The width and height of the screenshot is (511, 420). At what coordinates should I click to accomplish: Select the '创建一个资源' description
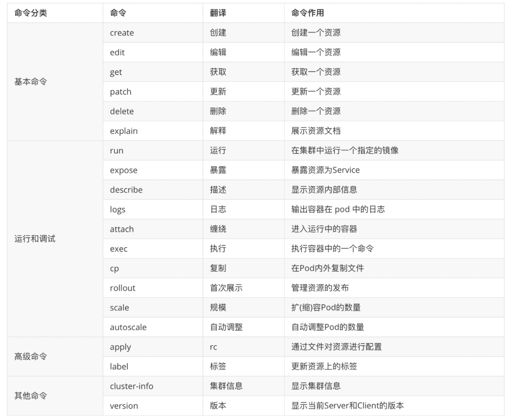pyautogui.click(x=316, y=33)
